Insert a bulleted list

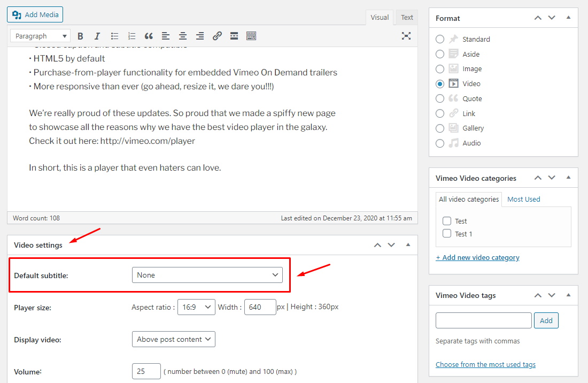114,36
